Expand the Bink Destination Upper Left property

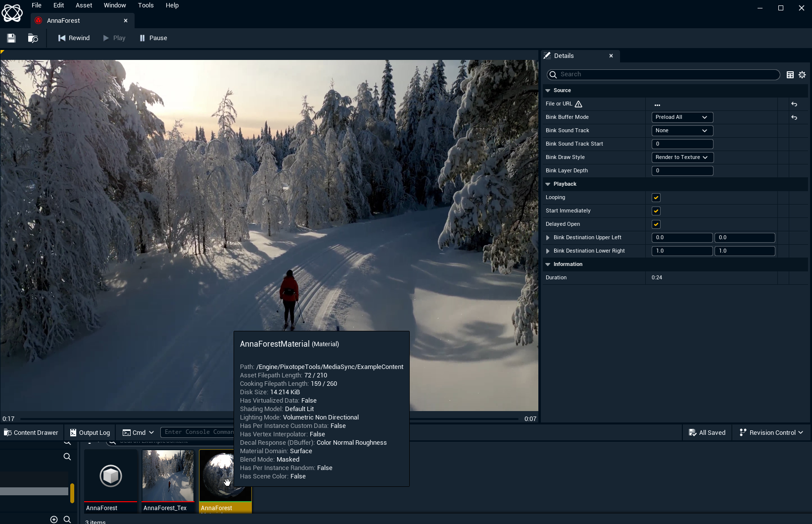pos(548,237)
